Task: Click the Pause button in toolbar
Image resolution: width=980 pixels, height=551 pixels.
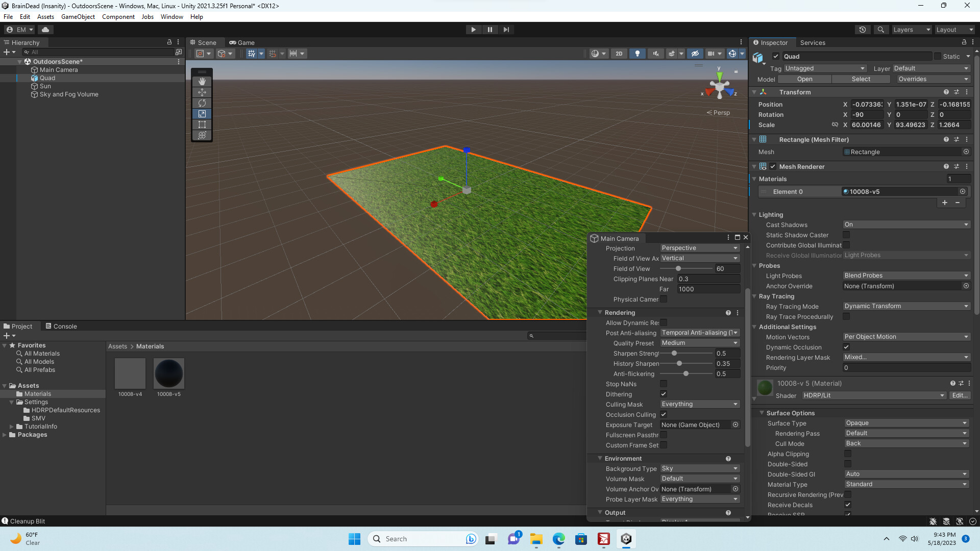Action: click(x=490, y=30)
